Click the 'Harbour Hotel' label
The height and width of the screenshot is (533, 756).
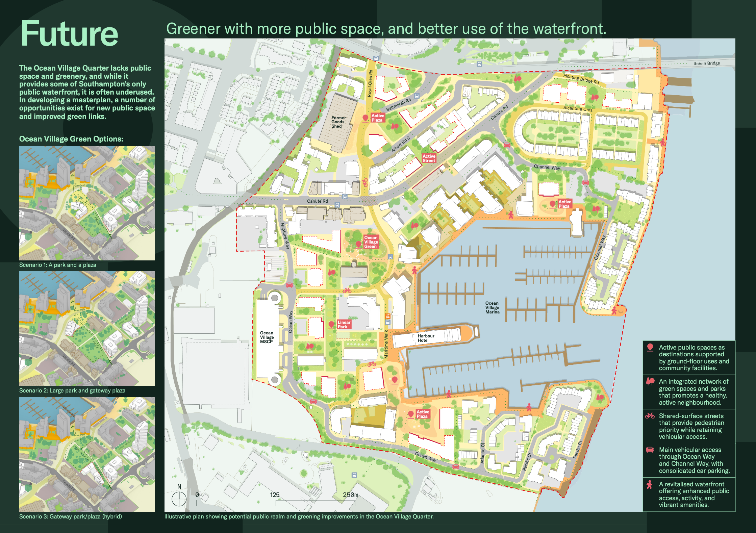pos(426,338)
